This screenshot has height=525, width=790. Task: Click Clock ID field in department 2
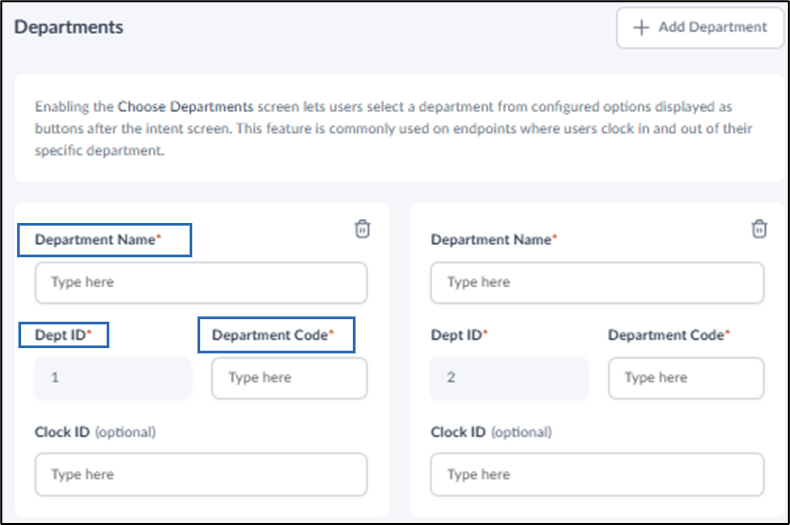point(597,474)
